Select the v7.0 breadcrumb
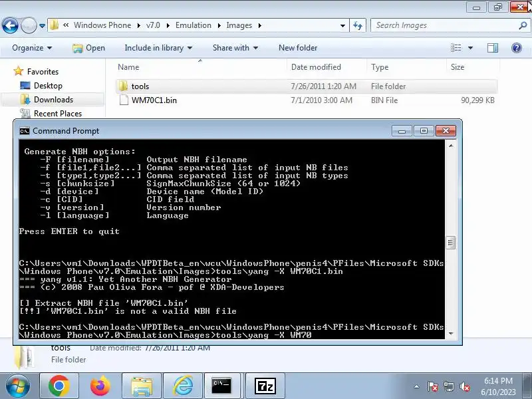This screenshot has width=532, height=399. point(153,25)
